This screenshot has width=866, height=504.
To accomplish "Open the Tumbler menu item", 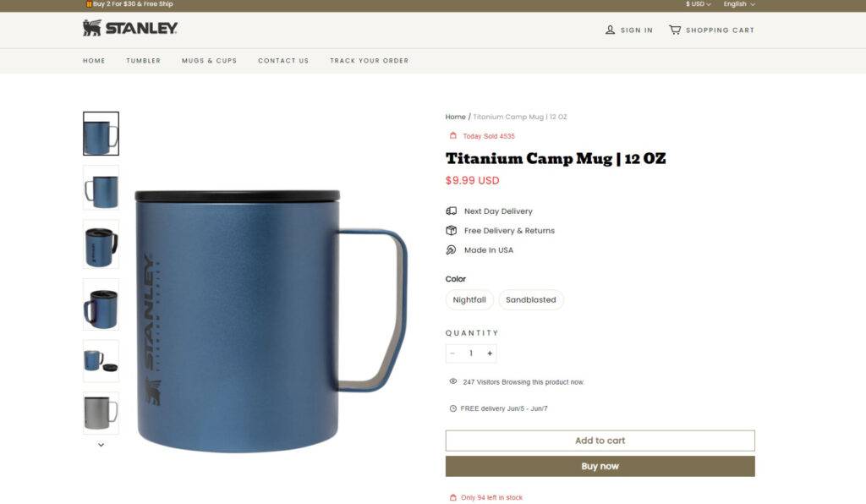I will tap(143, 61).
